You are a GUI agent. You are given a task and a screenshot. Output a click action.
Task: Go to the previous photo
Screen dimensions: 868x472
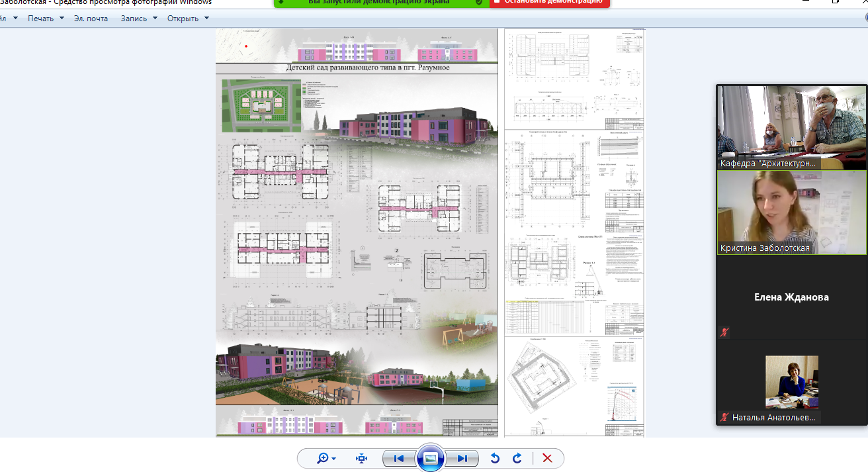398,458
